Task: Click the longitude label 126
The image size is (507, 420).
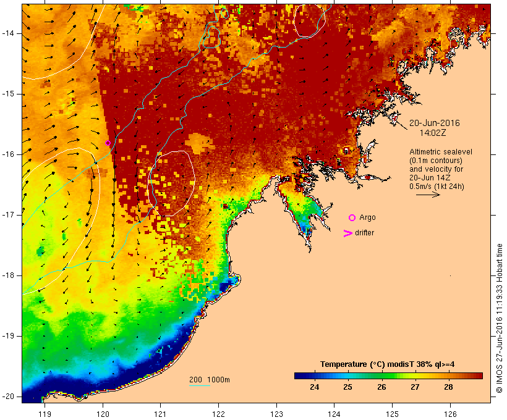Action: [450, 414]
